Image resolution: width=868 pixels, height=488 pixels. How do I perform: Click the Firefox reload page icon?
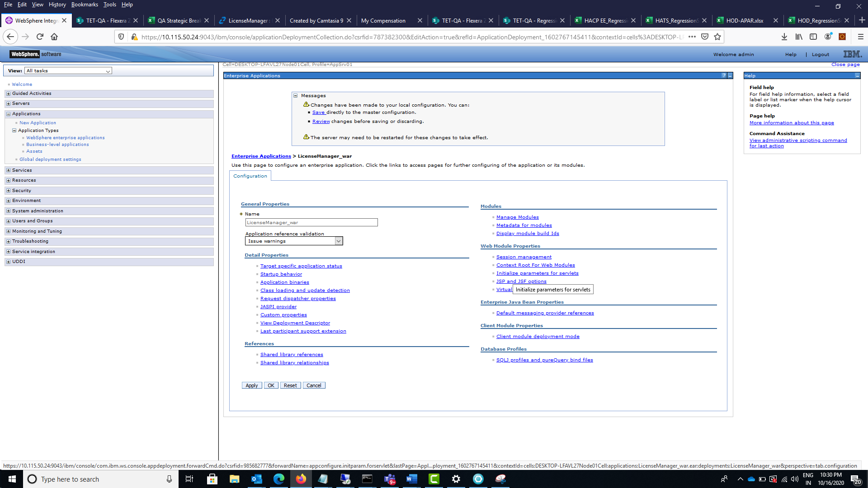pos(40,37)
